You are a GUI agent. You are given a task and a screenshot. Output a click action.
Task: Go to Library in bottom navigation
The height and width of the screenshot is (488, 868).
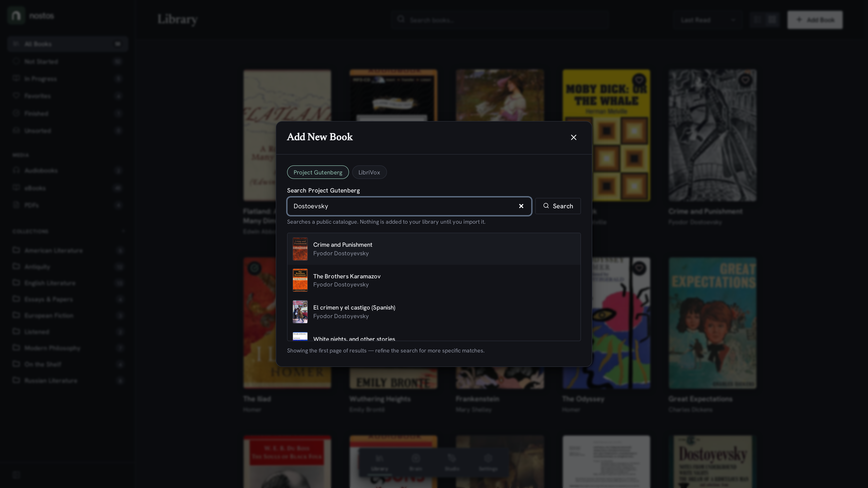click(x=380, y=462)
